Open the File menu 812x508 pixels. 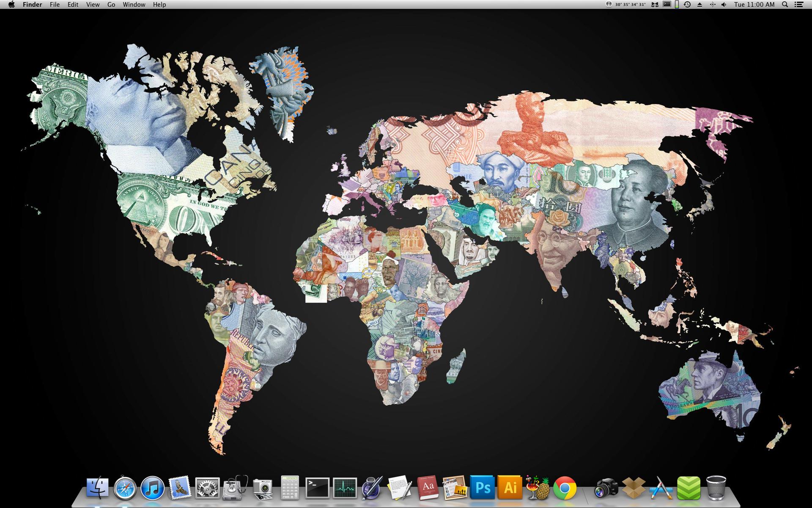55,5
